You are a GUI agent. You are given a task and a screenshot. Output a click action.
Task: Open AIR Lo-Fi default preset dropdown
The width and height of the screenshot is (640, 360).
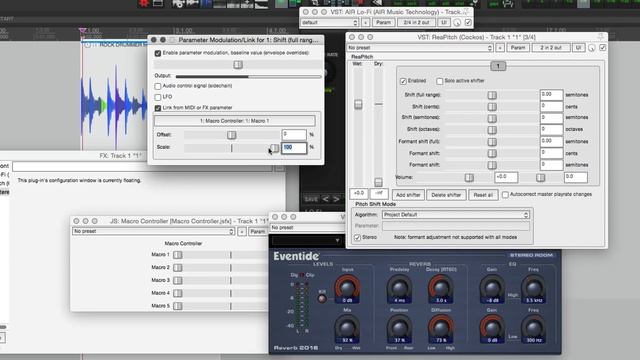click(x=329, y=23)
